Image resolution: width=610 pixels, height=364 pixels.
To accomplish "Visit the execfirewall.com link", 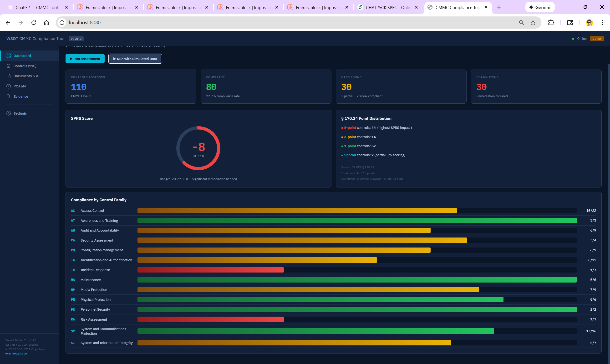I will (x=16, y=353).
